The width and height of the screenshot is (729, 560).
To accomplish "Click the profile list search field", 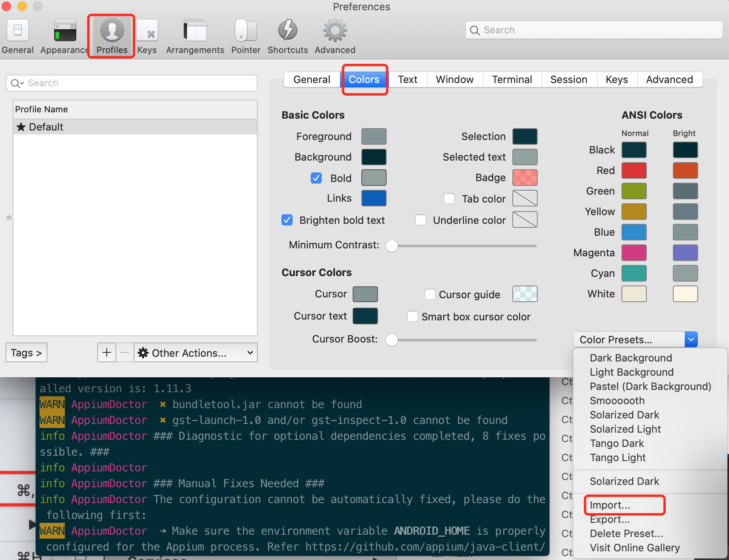I will (132, 83).
